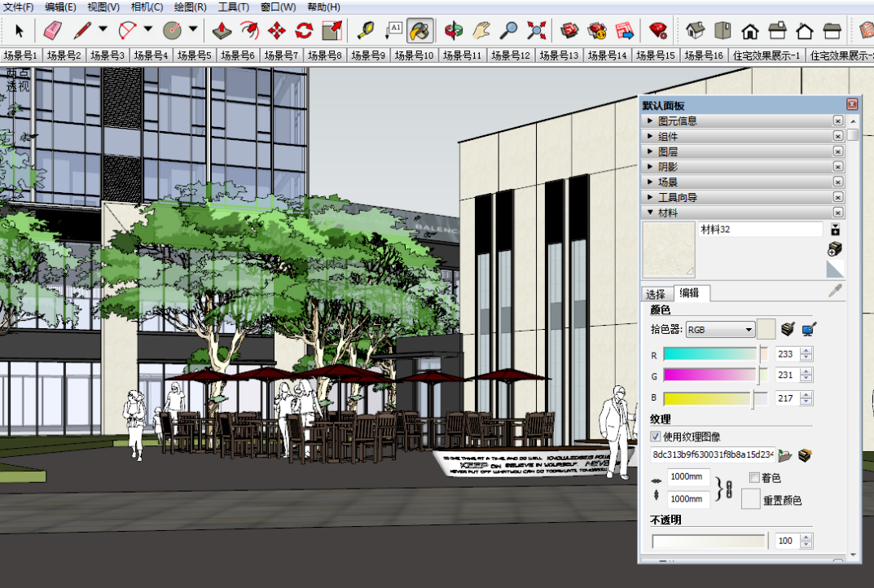Enable the 着色 checkbox
The height and width of the screenshot is (588, 874).
point(754,478)
